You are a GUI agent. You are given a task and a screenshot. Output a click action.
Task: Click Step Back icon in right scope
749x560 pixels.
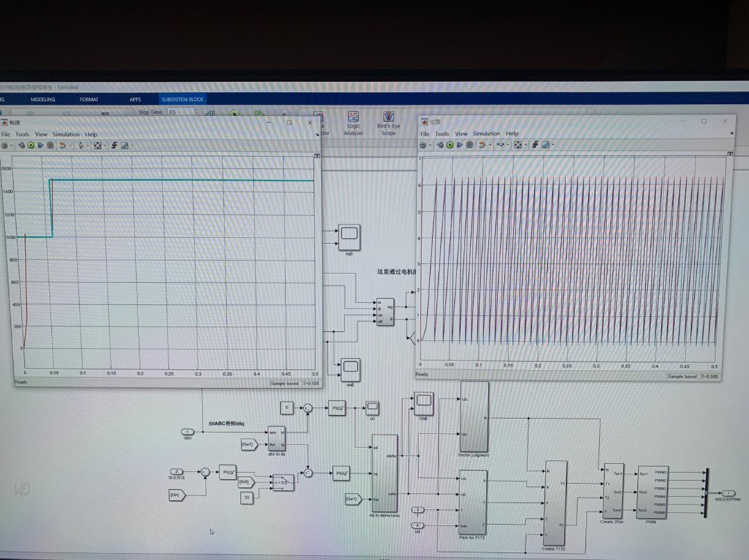click(440, 145)
